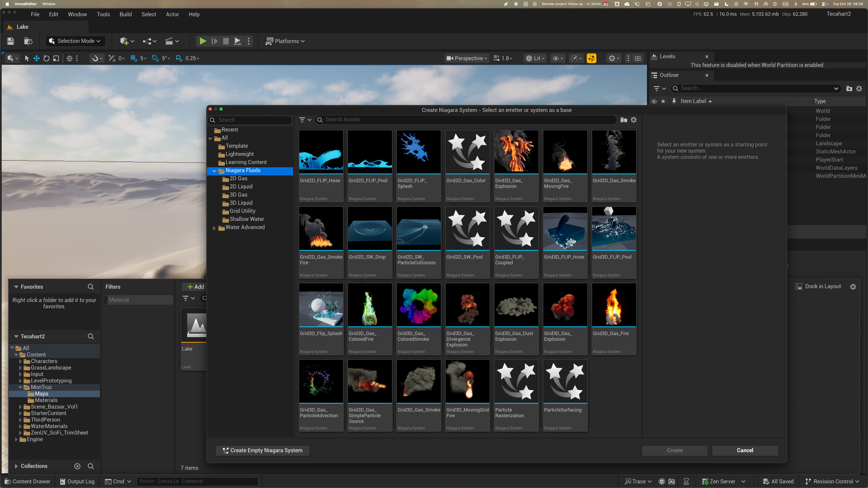The height and width of the screenshot is (488, 868).
Task: Open the Niagara dialog asset filter dropdown
Action: coord(305,120)
